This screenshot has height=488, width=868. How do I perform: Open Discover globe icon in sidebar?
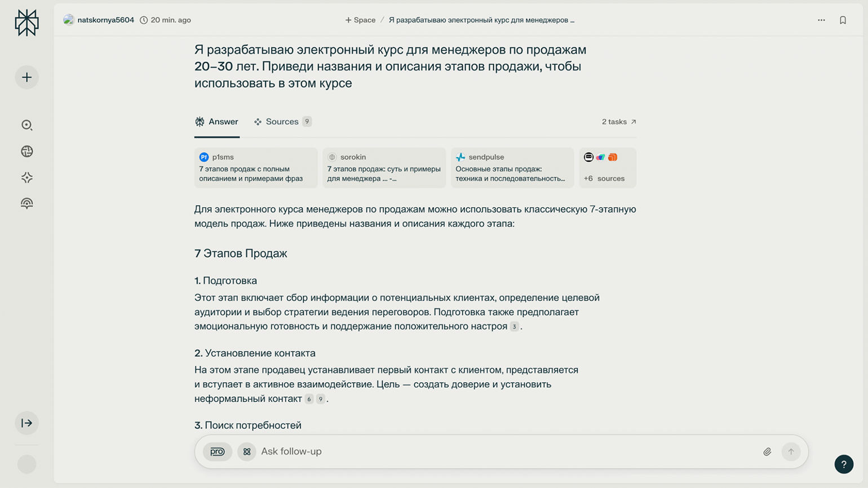click(26, 151)
